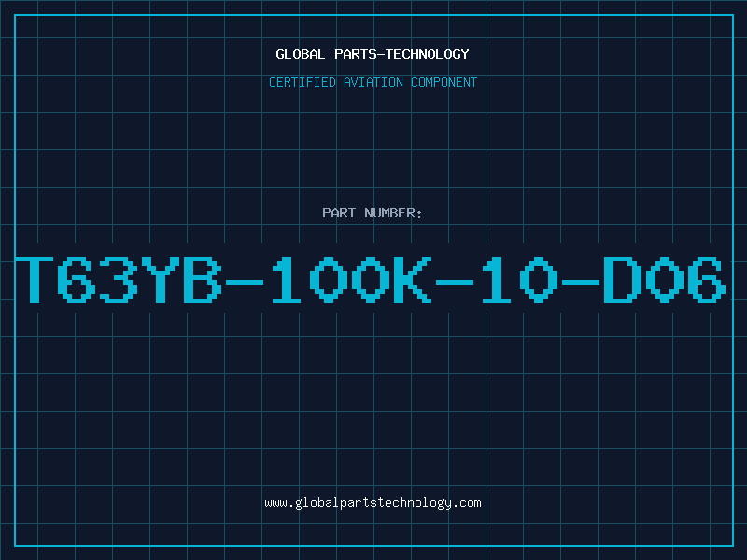
Task: Select the CERTIFIED AVIATION COMPONENT subtitle
Action: pyautogui.click(x=373, y=82)
